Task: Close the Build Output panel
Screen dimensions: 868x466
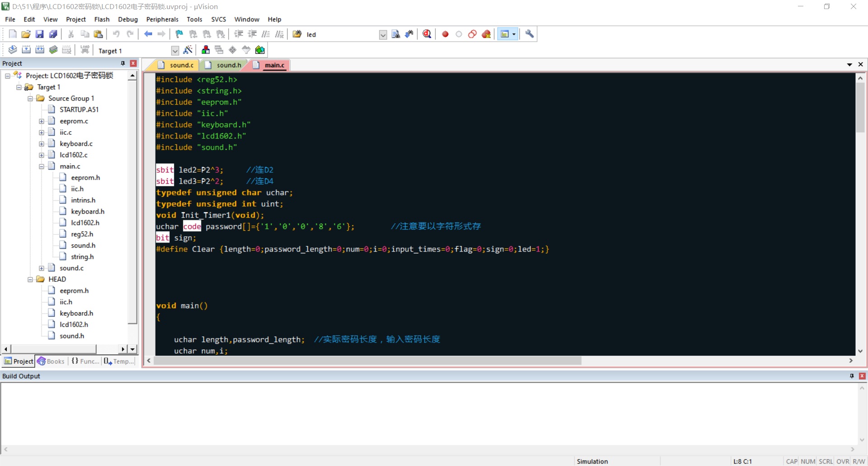Action: (862, 376)
